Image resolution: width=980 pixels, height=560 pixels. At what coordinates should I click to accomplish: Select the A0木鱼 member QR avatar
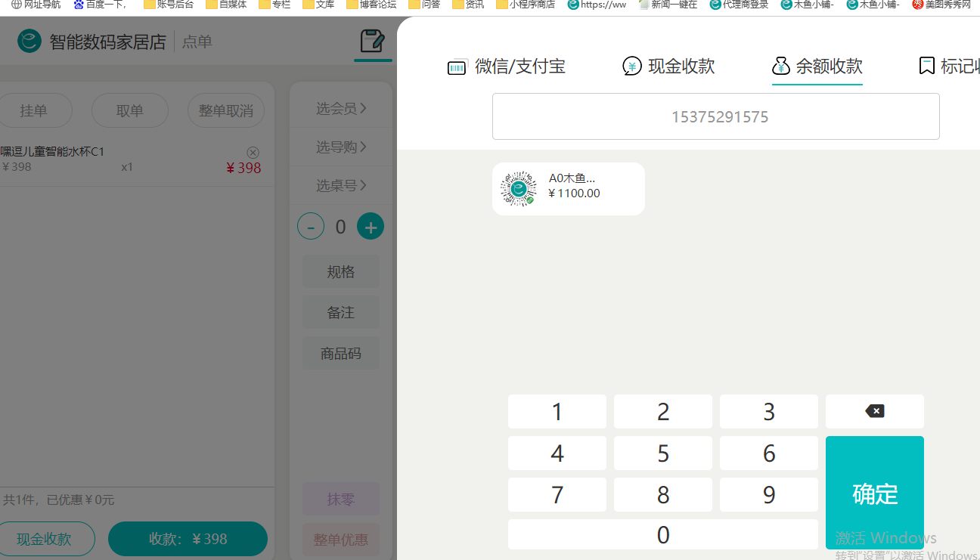pos(519,189)
